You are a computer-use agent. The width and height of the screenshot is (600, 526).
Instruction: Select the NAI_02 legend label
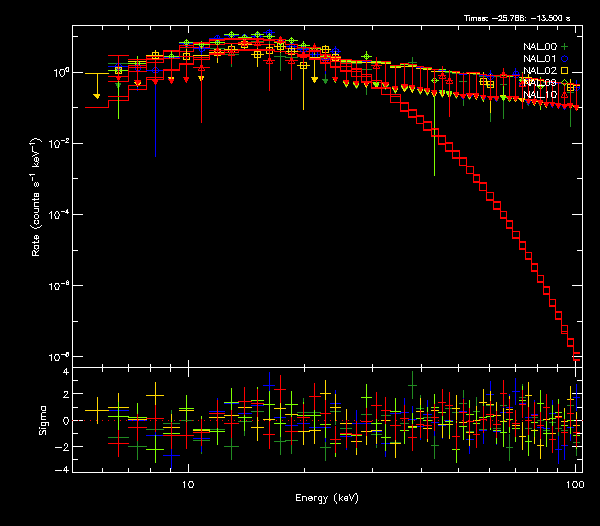pos(540,71)
